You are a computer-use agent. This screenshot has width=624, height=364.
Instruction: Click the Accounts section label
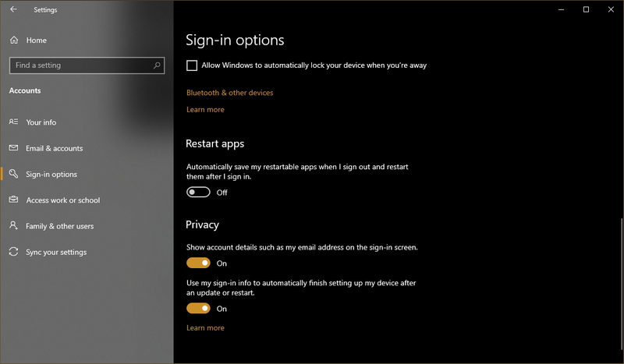click(x=25, y=90)
